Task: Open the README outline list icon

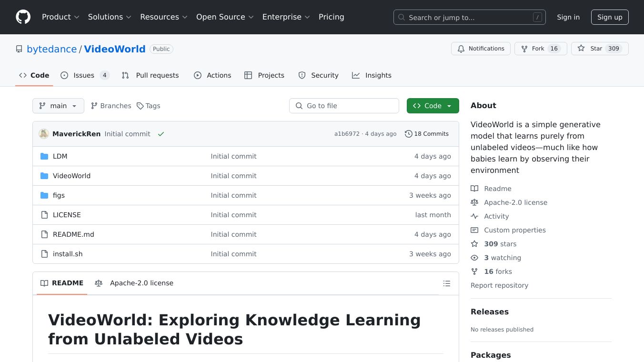Action: (446, 283)
